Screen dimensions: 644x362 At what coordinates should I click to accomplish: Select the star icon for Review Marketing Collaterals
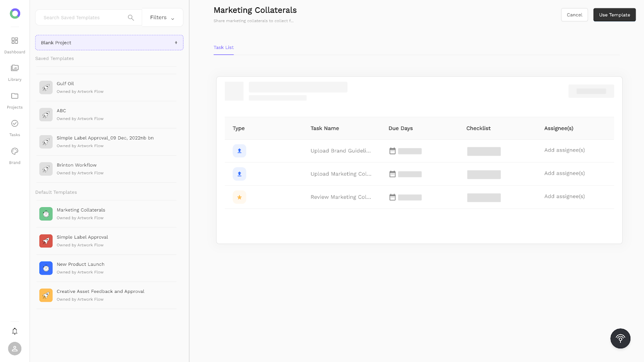239,197
